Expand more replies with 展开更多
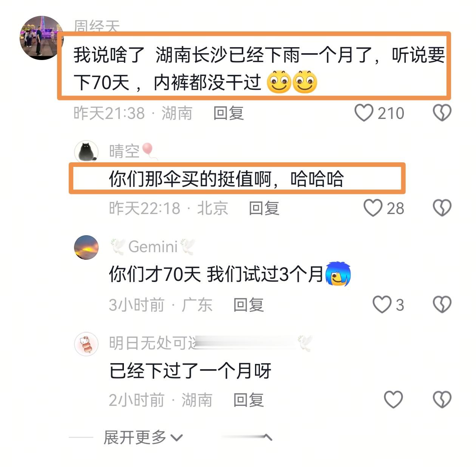Screen dimensions: 476x467 tap(143, 438)
